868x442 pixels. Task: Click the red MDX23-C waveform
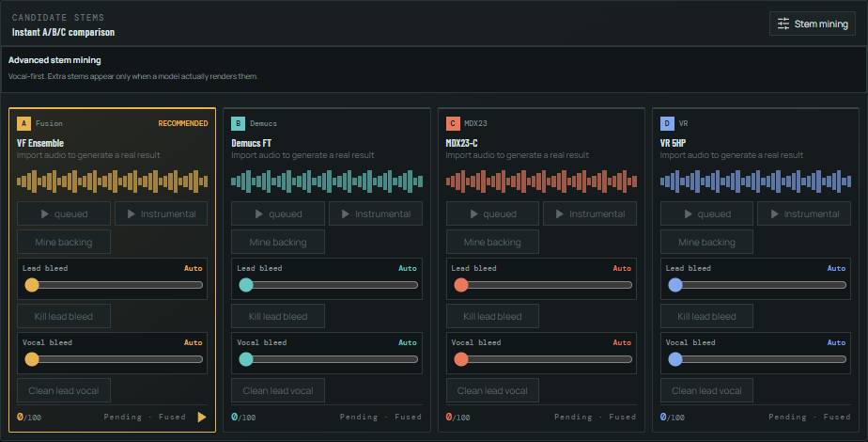pos(541,182)
